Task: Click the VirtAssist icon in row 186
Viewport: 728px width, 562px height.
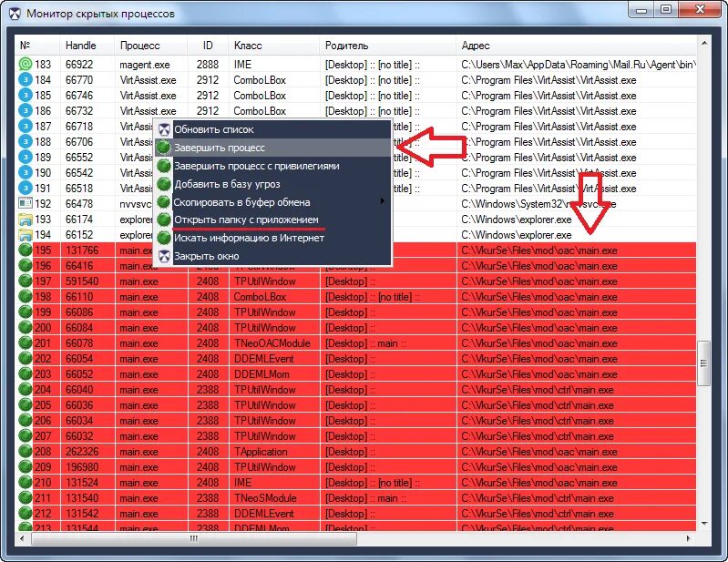Action: [x=26, y=111]
